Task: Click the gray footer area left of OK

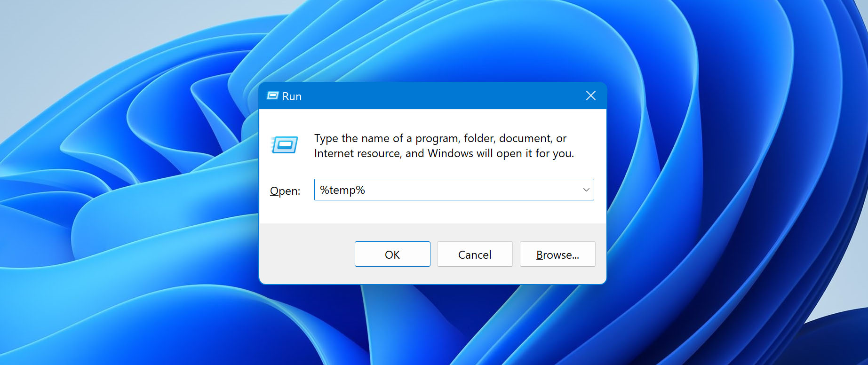Action: click(x=306, y=254)
